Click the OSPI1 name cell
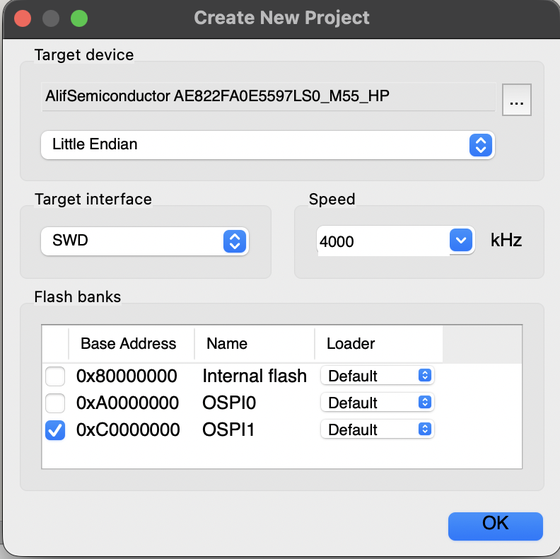 point(228,430)
